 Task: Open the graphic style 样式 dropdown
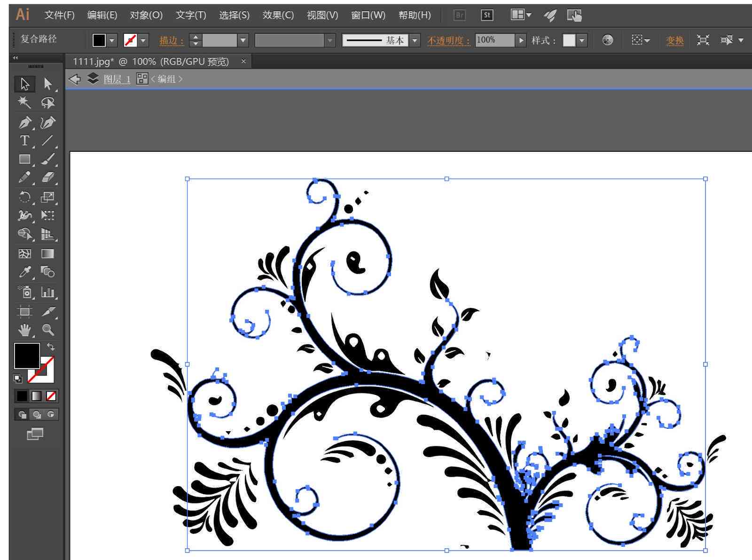coord(582,40)
